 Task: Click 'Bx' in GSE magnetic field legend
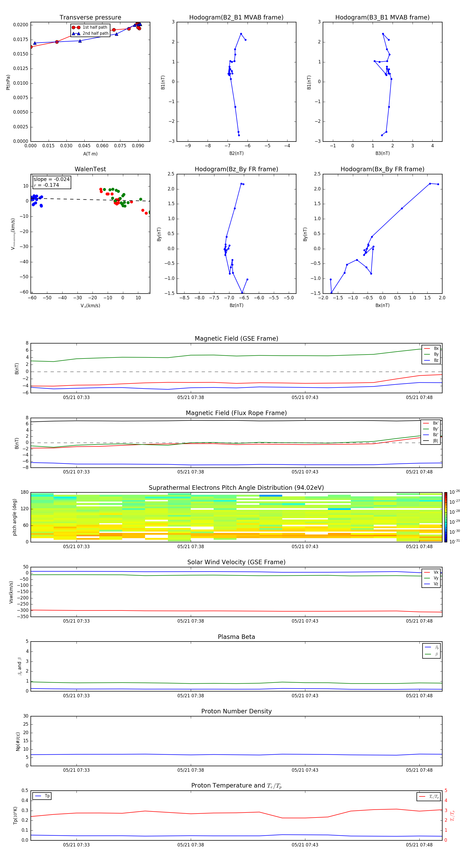click(x=431, y=349)
